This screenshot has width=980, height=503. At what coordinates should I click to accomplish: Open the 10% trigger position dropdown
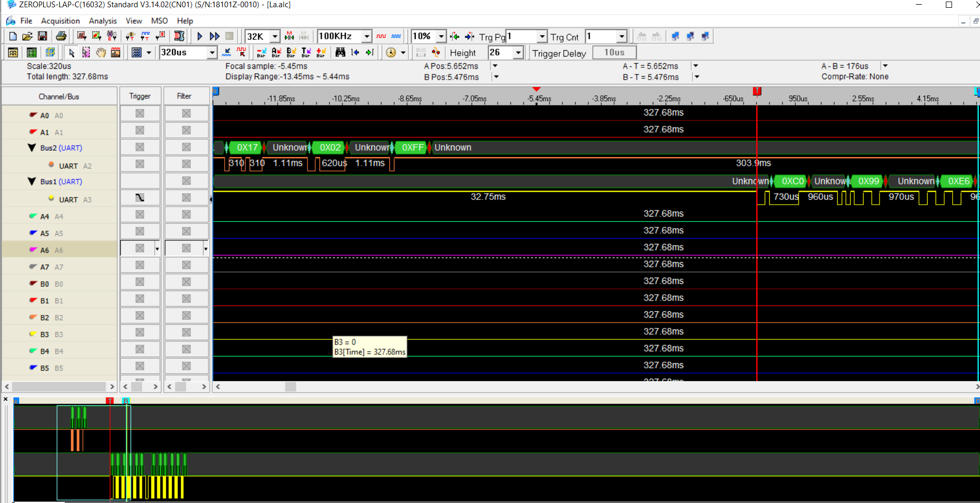[441, 36]
